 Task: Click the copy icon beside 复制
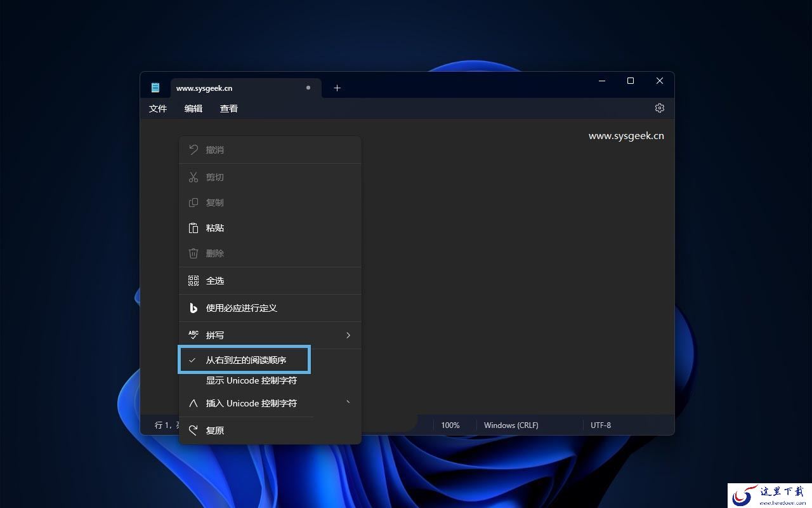coord(193,203)
